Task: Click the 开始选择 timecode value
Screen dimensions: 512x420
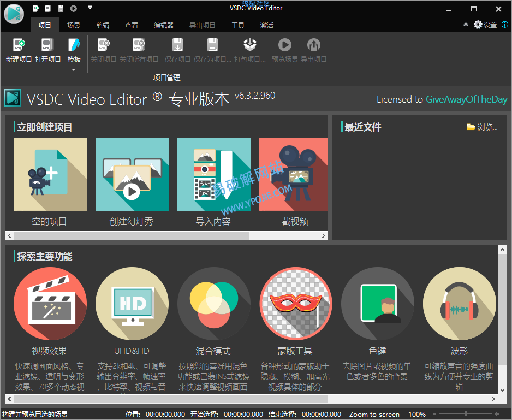Action: (243, 414)
